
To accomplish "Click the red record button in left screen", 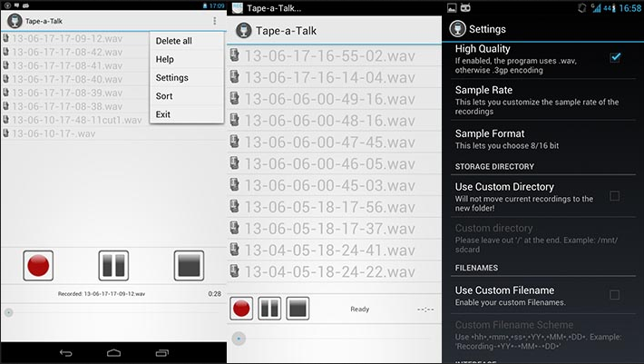I will [38, 265].
